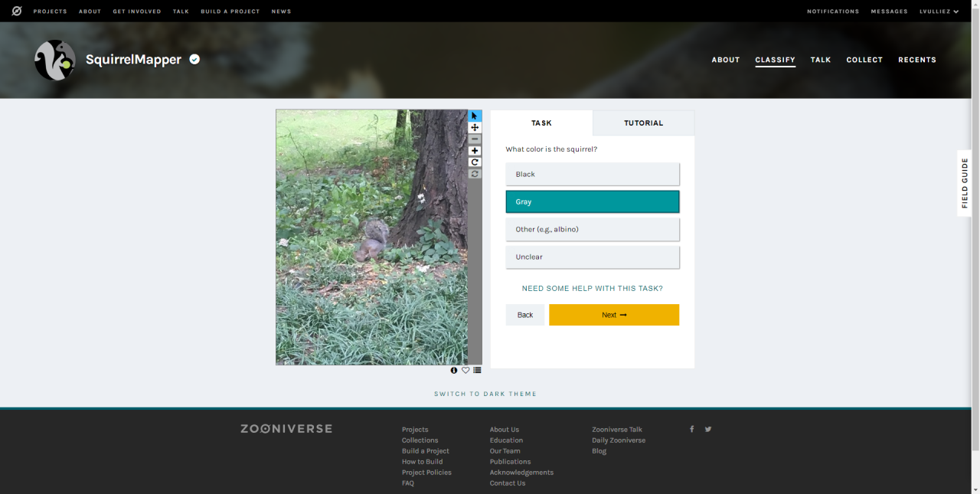Switch to the Task tab

(x=541, y=123)
